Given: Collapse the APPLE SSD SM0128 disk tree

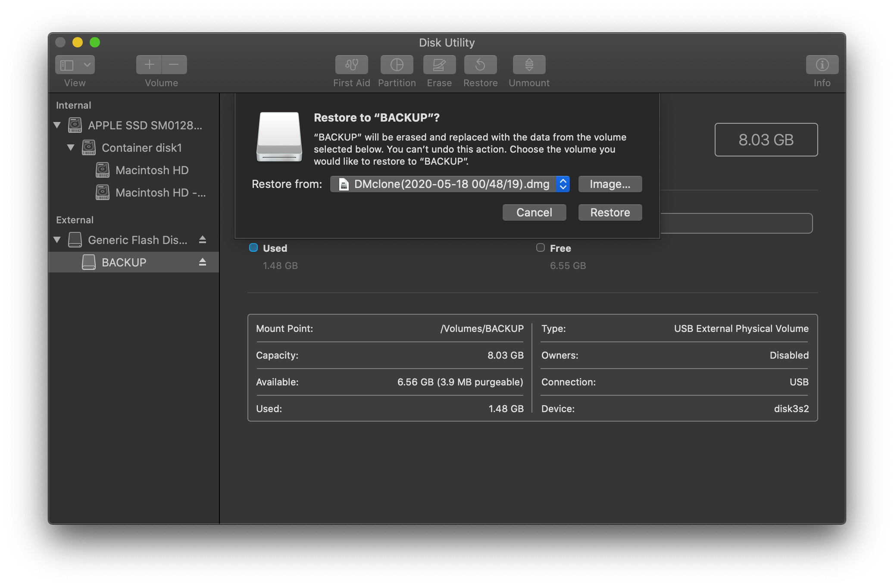Looking at the screenshot, I should coord(57,125).
